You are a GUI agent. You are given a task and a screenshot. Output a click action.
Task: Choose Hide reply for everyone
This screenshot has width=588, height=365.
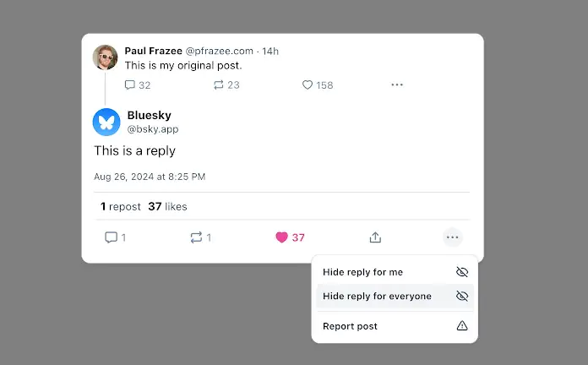click(395, 296)
